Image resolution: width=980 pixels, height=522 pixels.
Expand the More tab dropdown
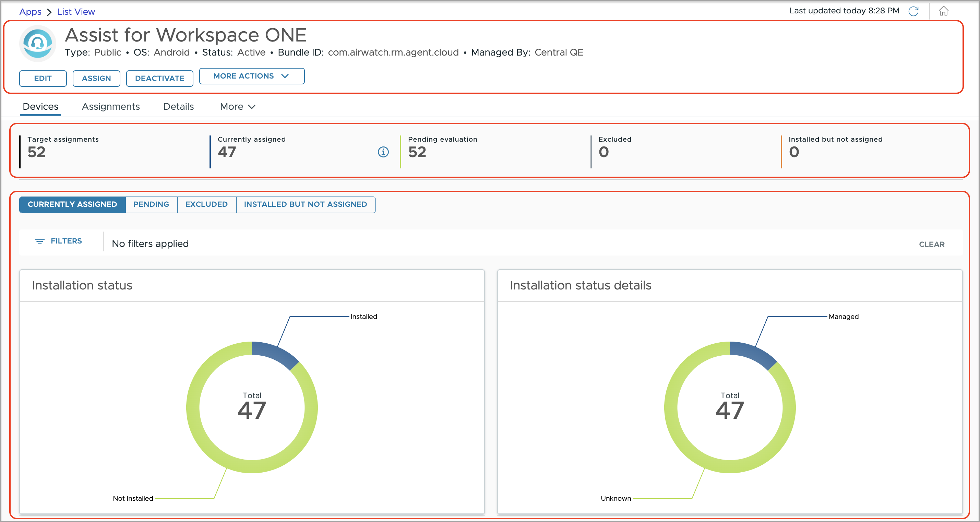[238, 107]
